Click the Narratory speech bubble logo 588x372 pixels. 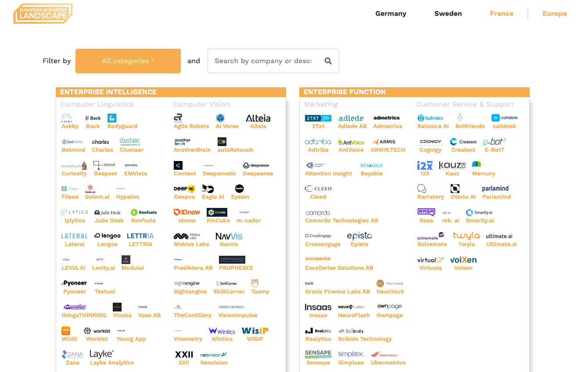click(422, 189)
